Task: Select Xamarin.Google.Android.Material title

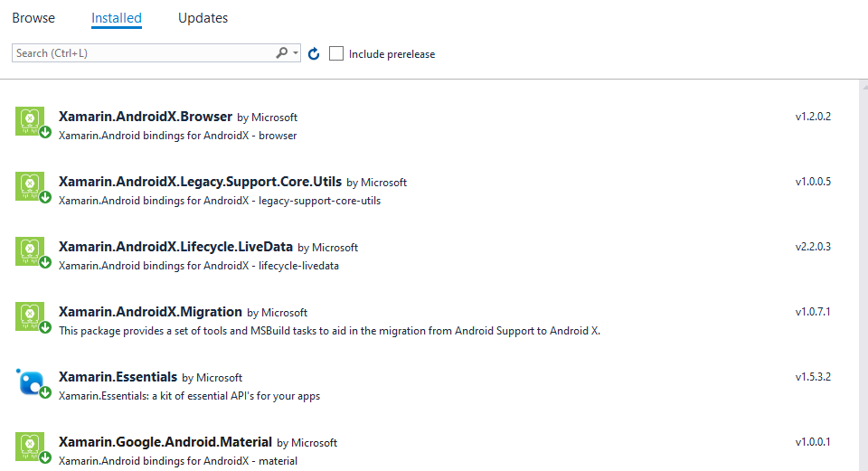Action: 165,442
